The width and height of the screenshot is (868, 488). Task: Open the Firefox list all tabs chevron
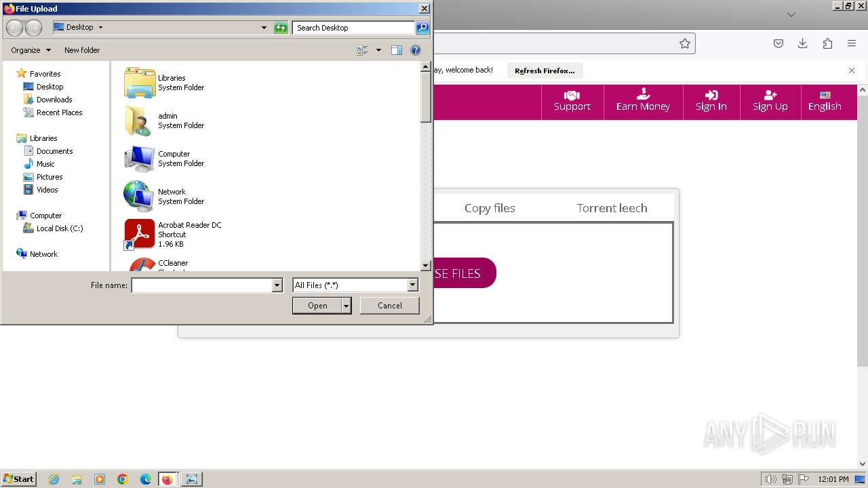791,14
